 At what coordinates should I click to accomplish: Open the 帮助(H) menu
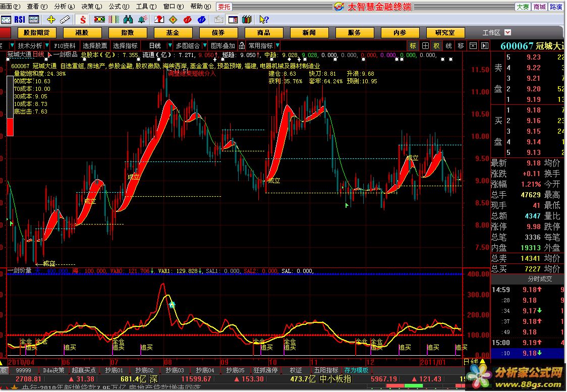point(201,7)
